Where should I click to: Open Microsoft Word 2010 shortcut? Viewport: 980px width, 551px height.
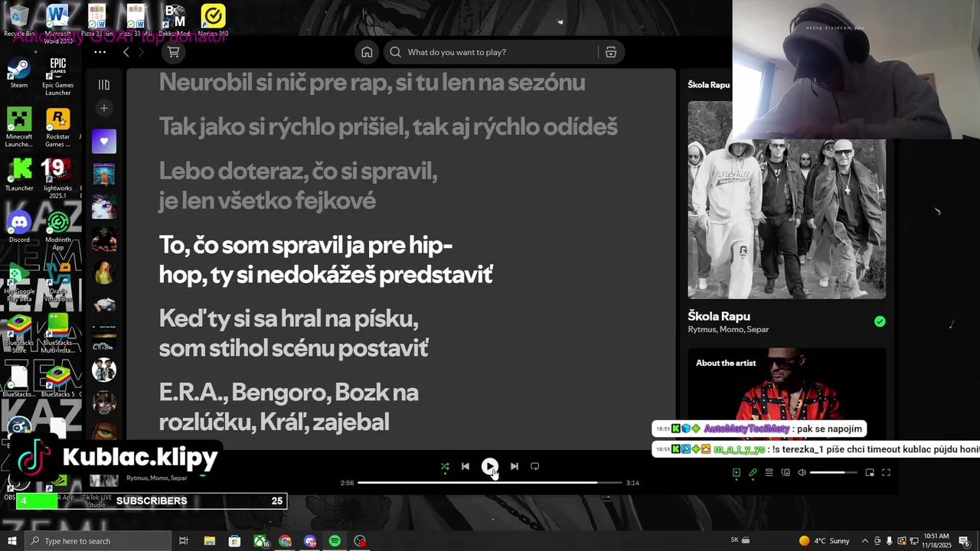click(58, 24)
